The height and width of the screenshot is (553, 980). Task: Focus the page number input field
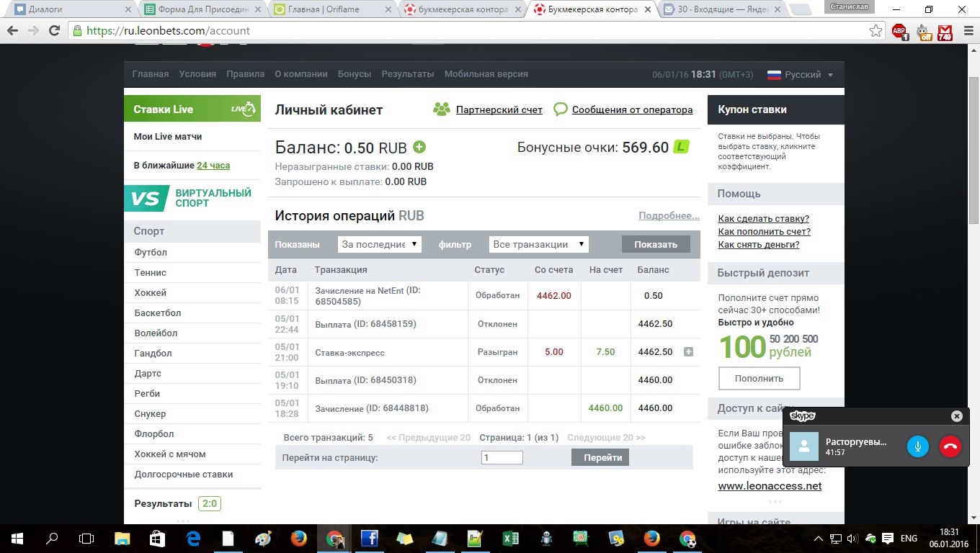point(502,457)
